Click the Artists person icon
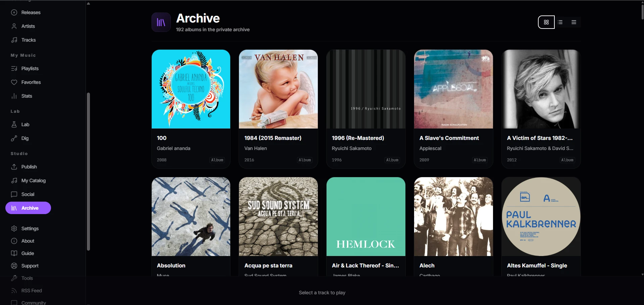The width and height of the screenshot is (644, 305). point(14,26)
